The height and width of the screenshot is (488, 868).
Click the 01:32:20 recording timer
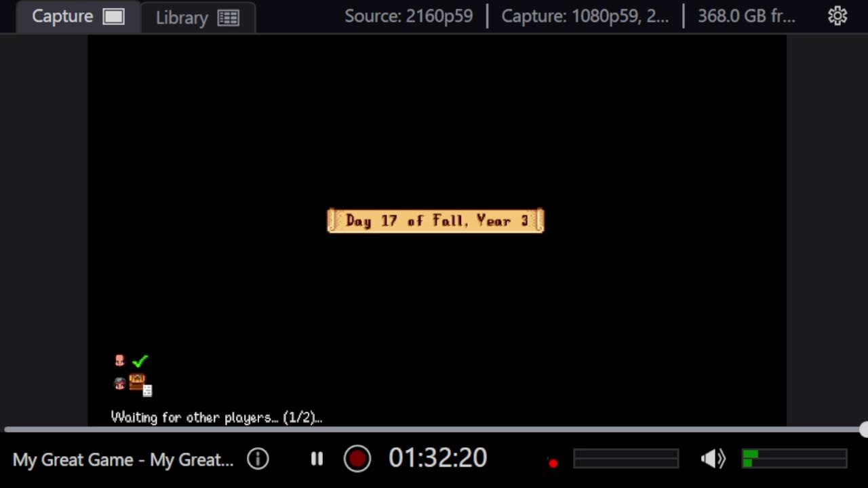coord(438,458)
